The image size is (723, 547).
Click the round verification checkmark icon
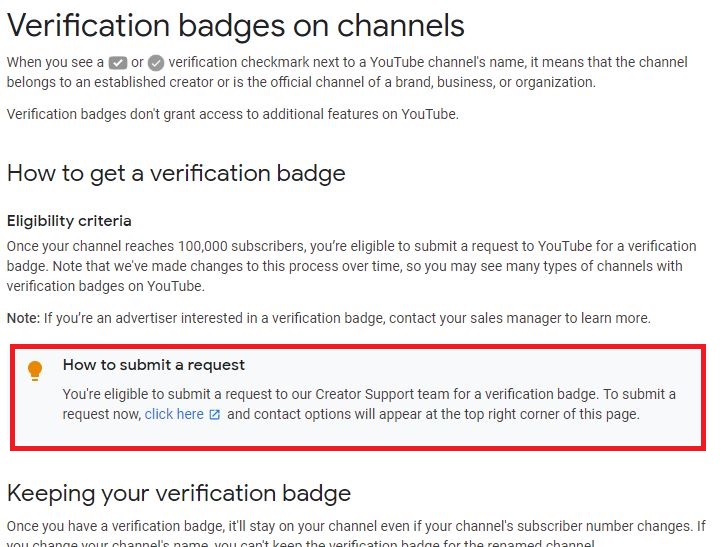coord(156,62)
